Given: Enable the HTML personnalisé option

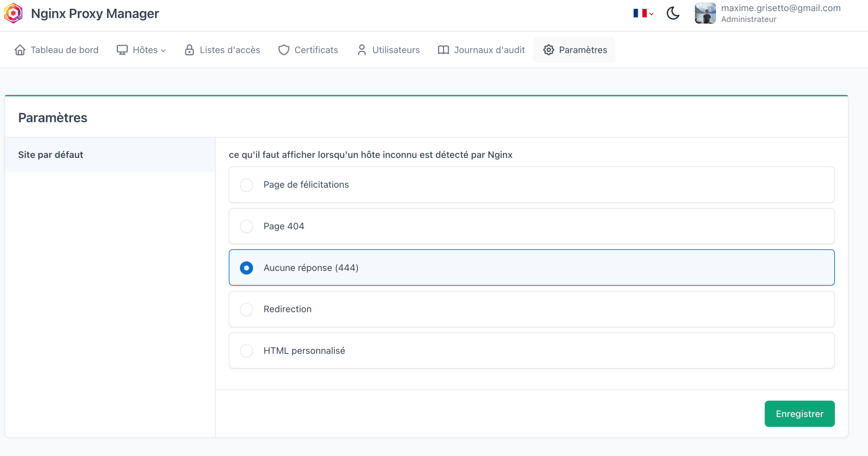Looking at the screenshot, I should (x=246, y=351).
